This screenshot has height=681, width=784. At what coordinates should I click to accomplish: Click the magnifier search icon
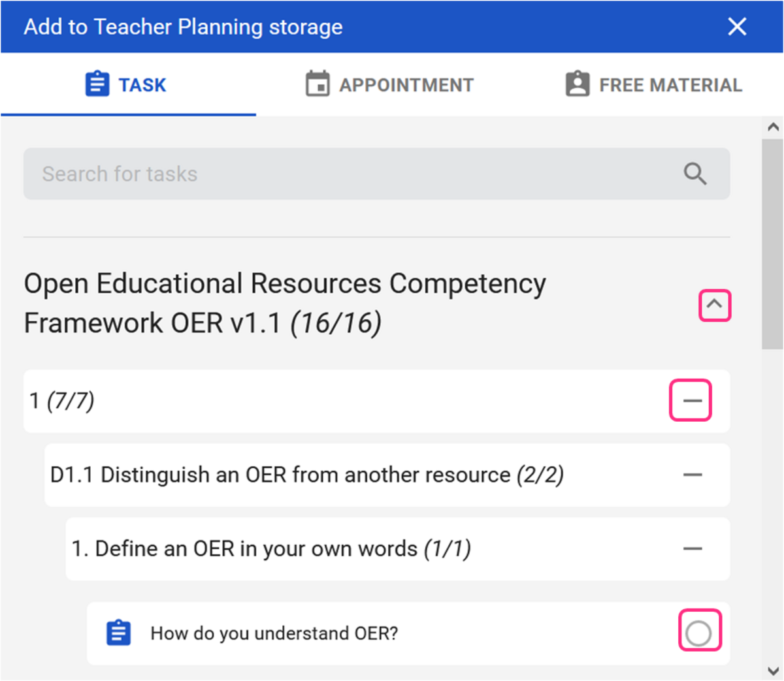695,174
